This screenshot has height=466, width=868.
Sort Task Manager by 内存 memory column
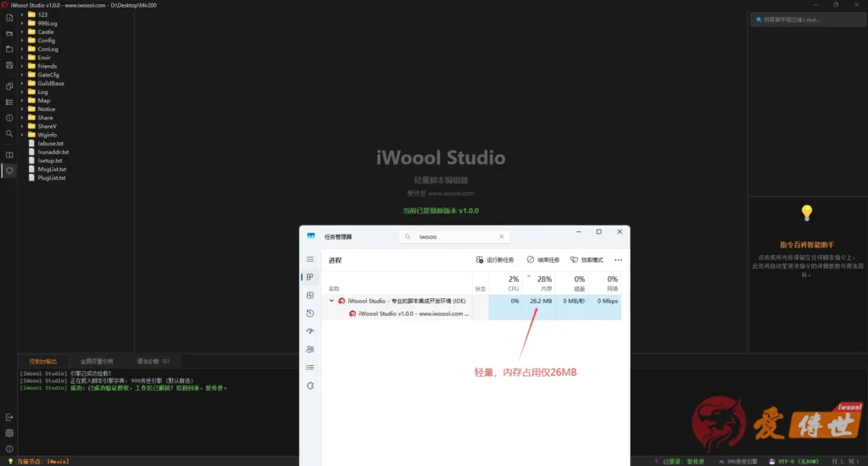[540, 283]
